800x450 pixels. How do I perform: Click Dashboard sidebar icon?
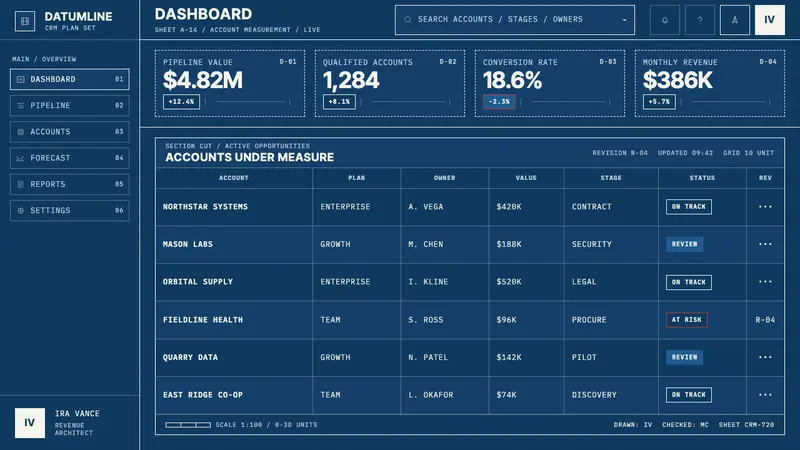(x=20, y=80)
